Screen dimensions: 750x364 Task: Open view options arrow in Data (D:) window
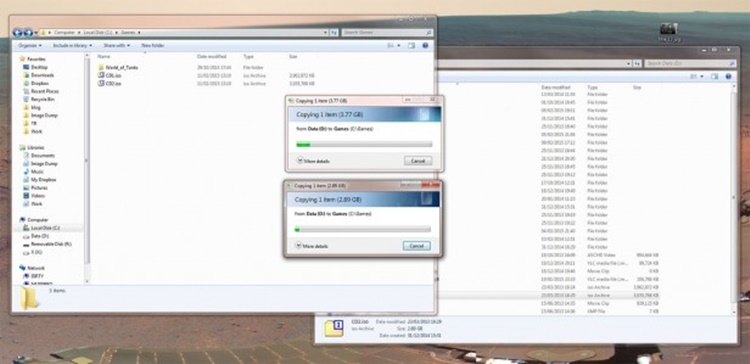(x=702, y=77)
